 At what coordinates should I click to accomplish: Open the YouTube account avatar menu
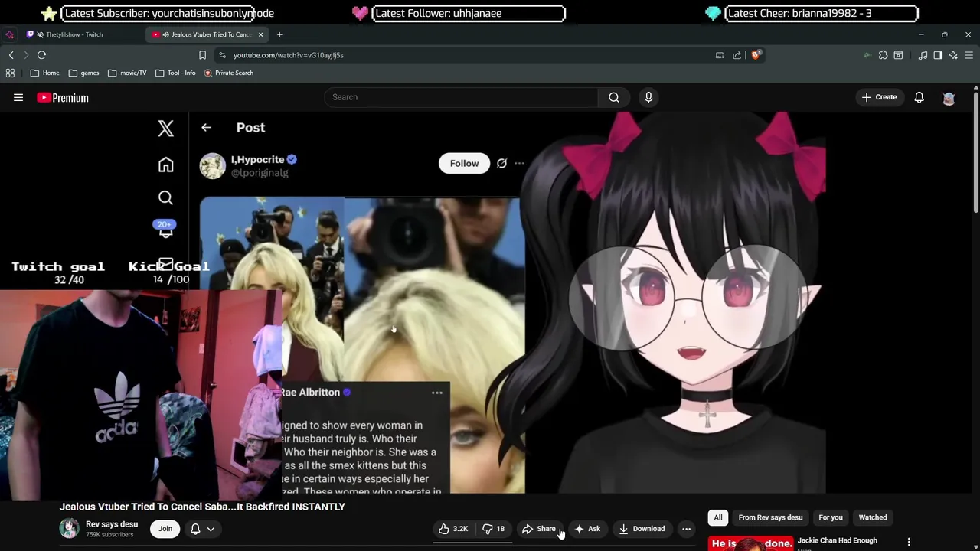[x=949, y=97]
